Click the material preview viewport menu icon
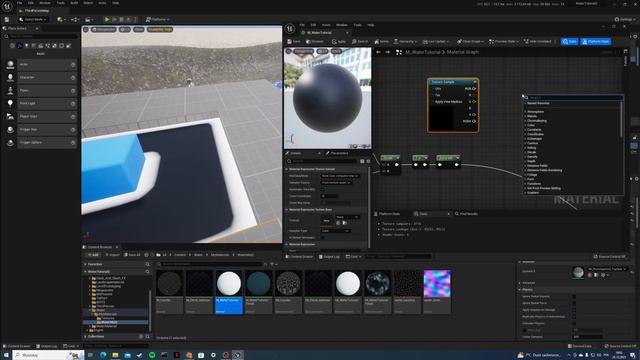This screenshot has width=640, height=360. click(x=289, y=51)
